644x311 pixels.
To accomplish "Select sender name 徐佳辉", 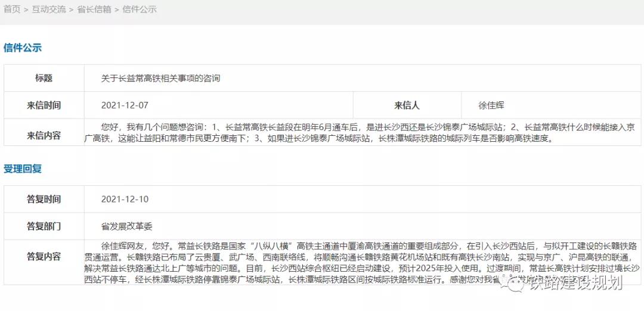I will (491, 105).
